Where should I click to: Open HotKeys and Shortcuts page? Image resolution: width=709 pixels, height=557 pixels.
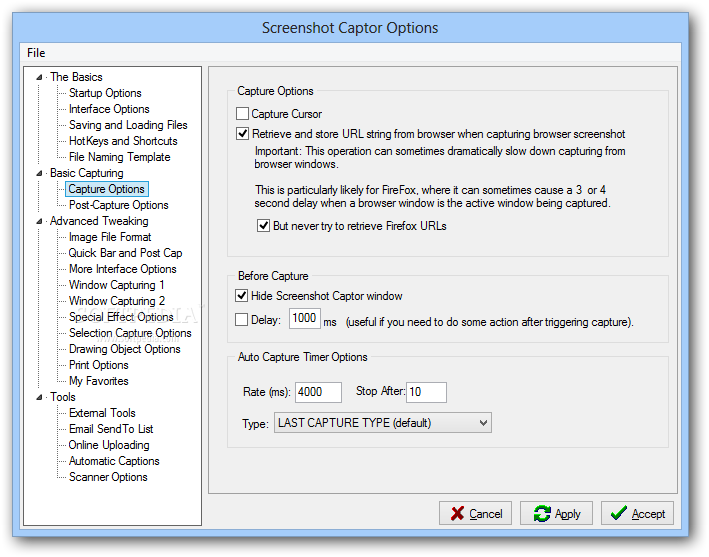(123, 141)
